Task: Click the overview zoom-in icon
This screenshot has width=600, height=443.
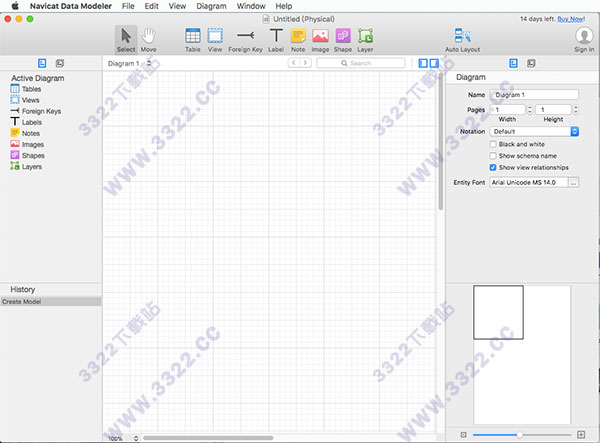Action: [581, 435]
